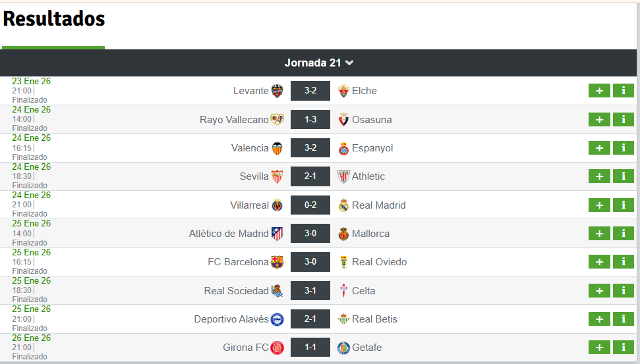The width and height of the screenshot is (640, 364).
Task: Click the FC Barcelona club crest
Action: [277, 262]
